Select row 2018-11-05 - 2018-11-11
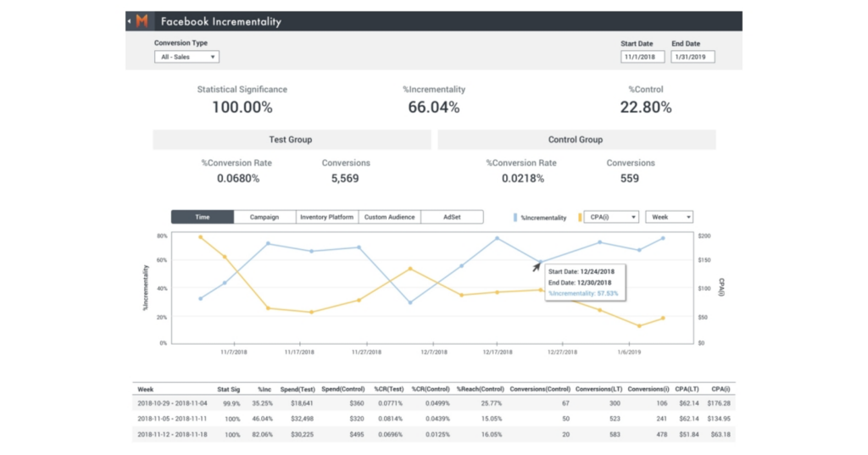Viewport: 868px width, 455px height. [434, 419]
